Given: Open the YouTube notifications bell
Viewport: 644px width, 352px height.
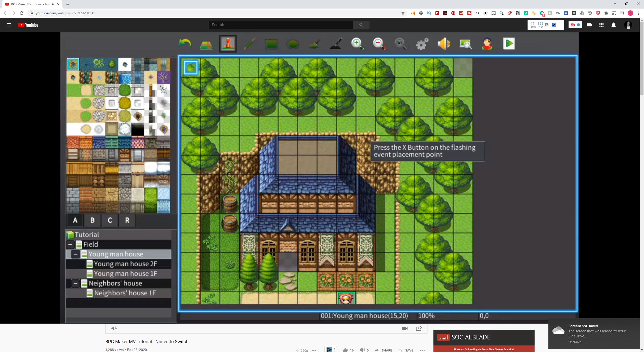Looking at the screenshot, I should (614, 25).
